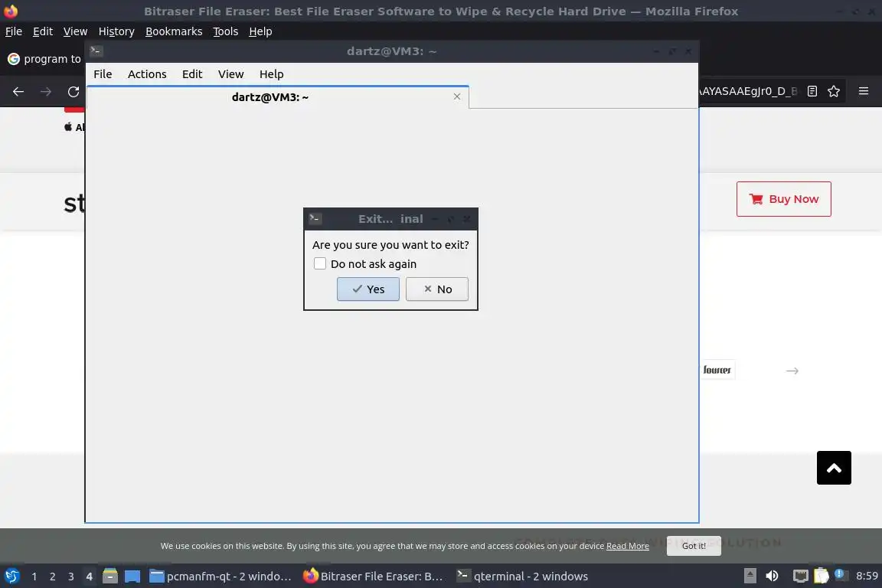This screenshot has height=588, width=882.
Task: Open the terminal Actions menu
Action: (x=147, y=74)
